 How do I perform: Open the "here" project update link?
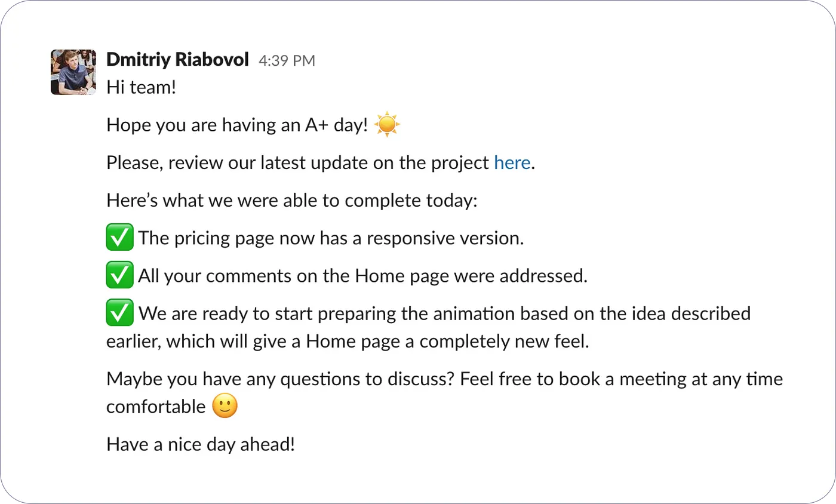(512, 163)
